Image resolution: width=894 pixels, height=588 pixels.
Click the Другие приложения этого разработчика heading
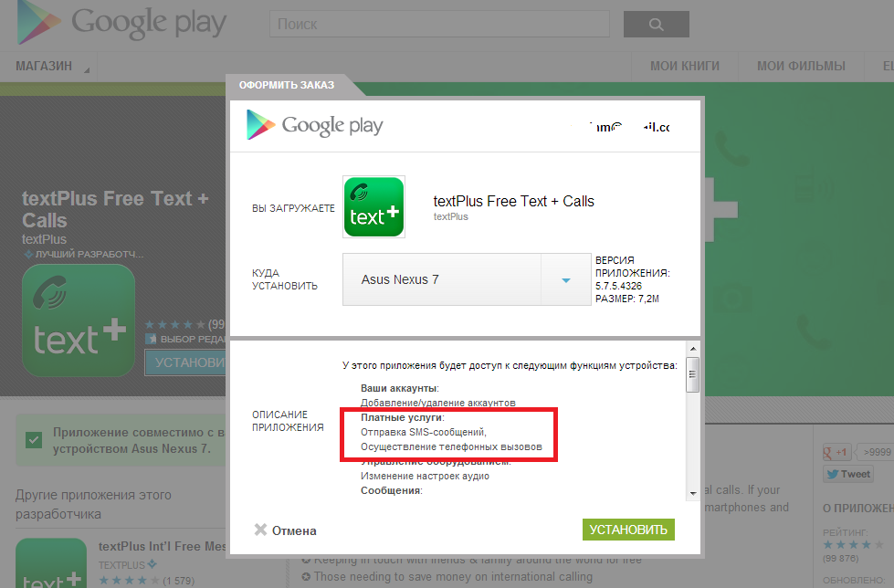pyautogui.click(x=93, y=504)
